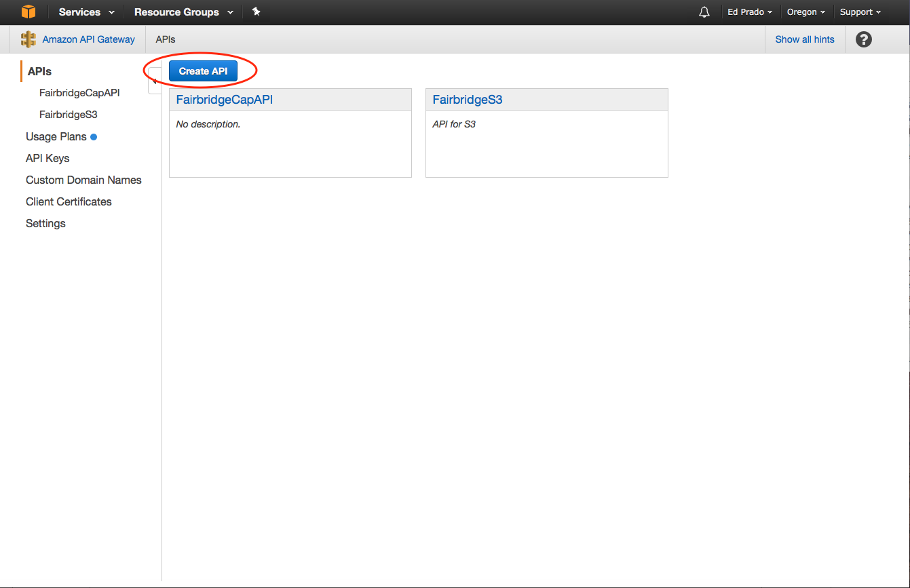Click the Amazon API Gateway service icon

[28, 39]
